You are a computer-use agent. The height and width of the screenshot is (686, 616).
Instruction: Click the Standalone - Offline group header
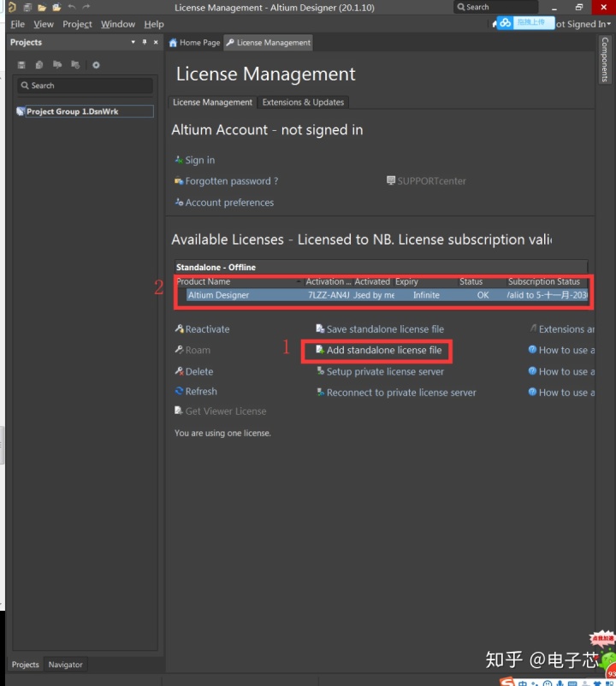[381, 268]
